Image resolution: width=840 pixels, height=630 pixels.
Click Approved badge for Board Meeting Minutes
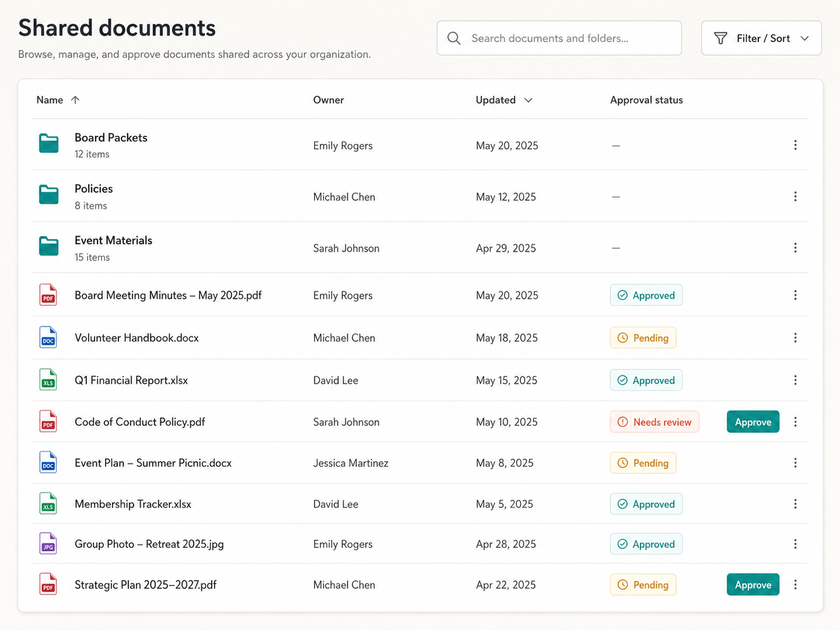pos(646,295)
